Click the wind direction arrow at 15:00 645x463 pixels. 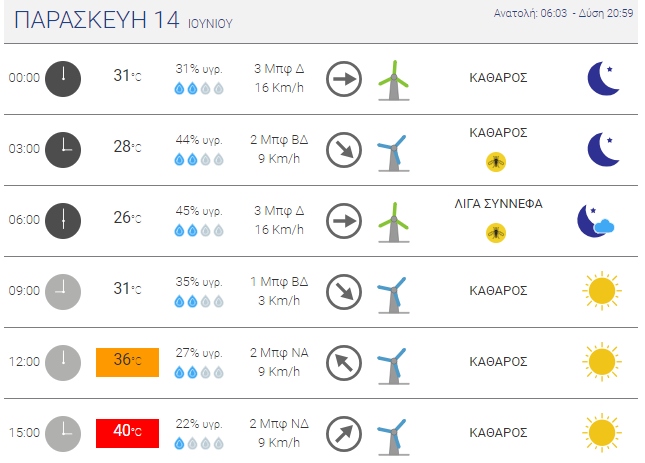(344, 432)
